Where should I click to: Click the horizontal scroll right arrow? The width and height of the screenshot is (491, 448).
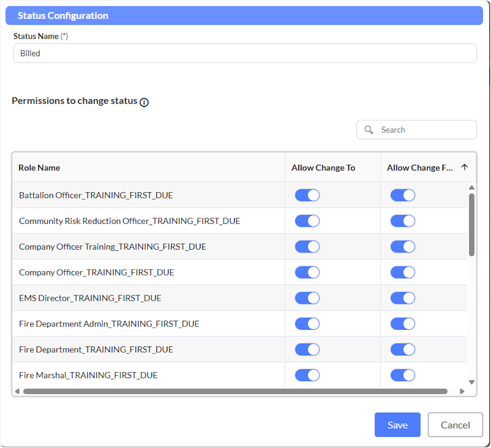(462, 391)
